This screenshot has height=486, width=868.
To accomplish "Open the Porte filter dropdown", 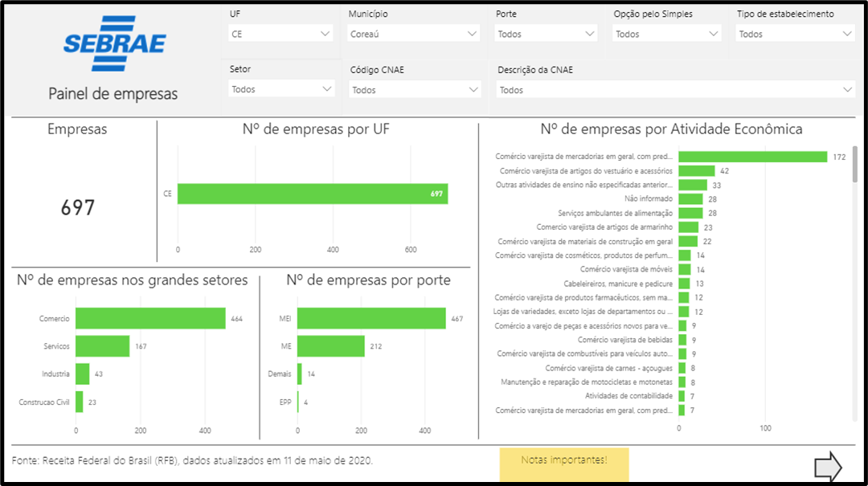I will point(547,34).
